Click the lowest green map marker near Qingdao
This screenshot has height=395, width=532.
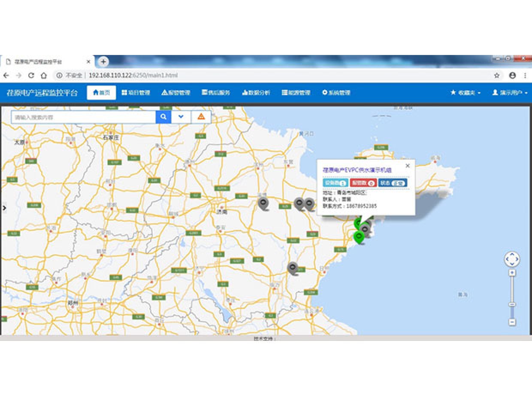(359, 236)
